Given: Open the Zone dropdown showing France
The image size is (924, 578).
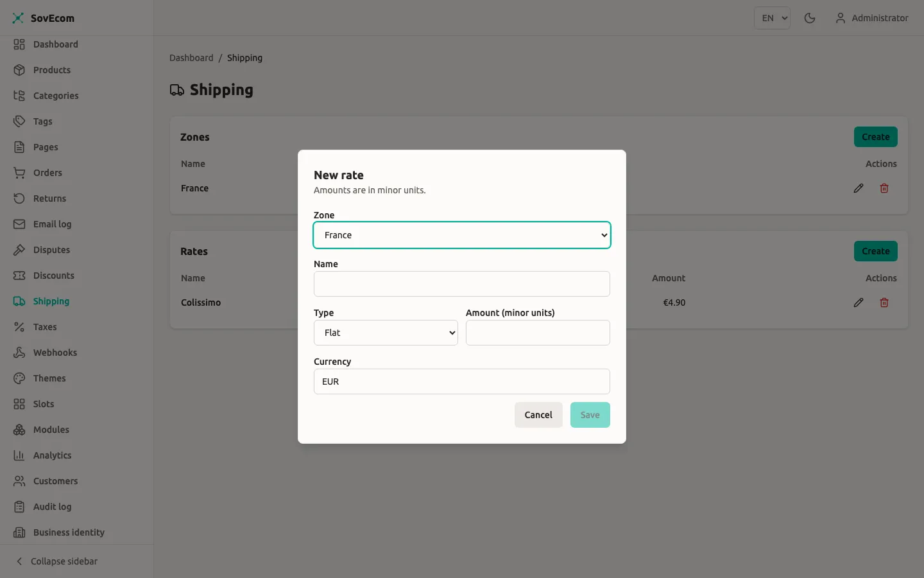Looking at the screenshot, I should pos(462,235).
